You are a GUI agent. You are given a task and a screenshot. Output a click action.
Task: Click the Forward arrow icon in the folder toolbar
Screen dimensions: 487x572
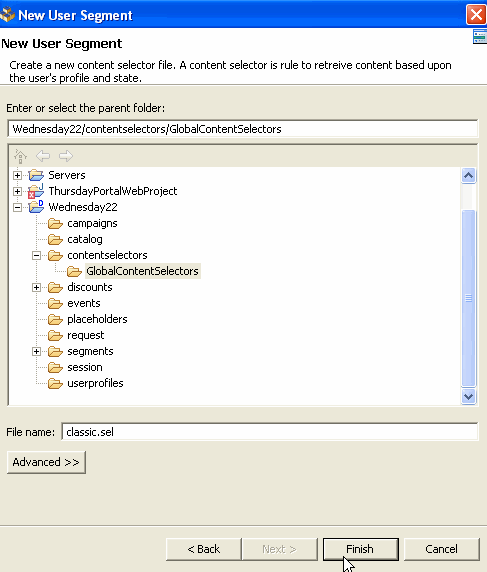(66, 156)
